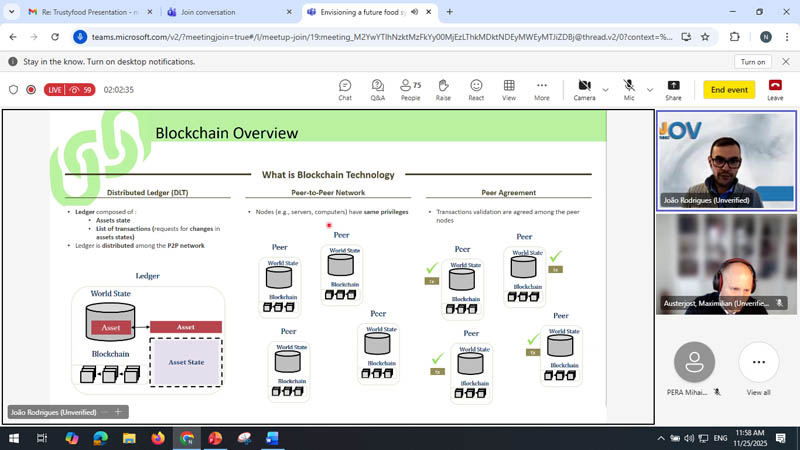
Task: Open the React emoji menu
Action: 476,89
